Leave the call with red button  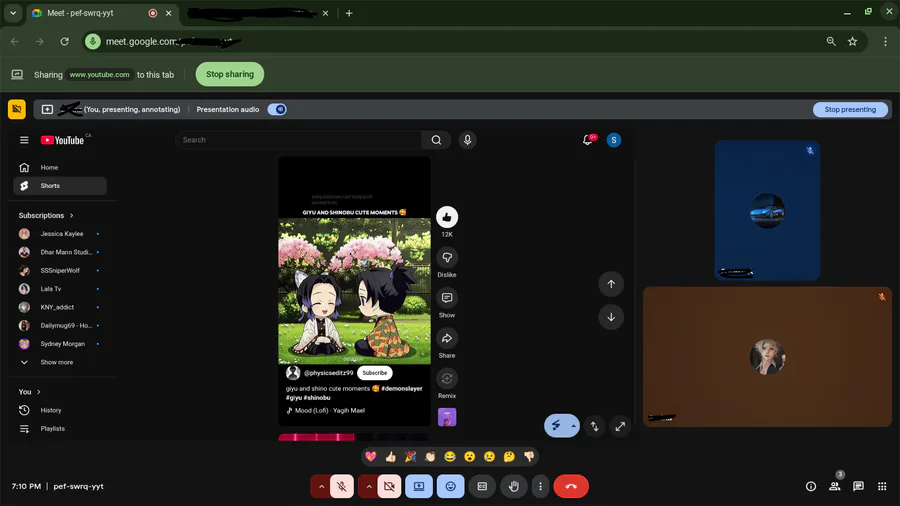(571, 486)
